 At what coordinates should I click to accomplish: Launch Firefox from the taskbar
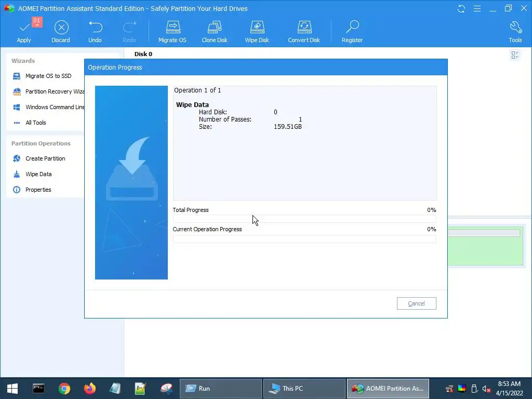[89, 389]
